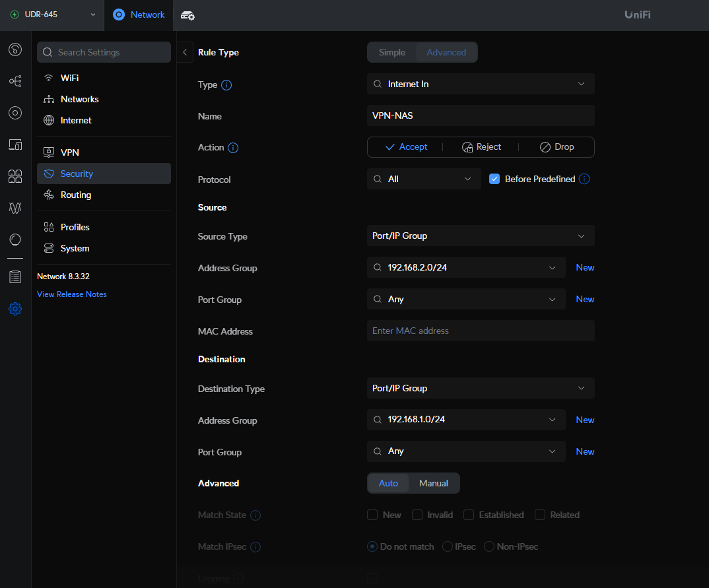The image size is (709, 588).
Task: Open the Type dropdown showing Internet In
Action: tap(481, 84)
